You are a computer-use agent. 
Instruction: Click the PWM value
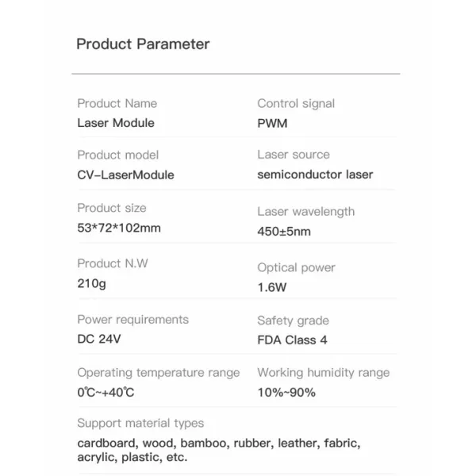(x=272, y=123)
